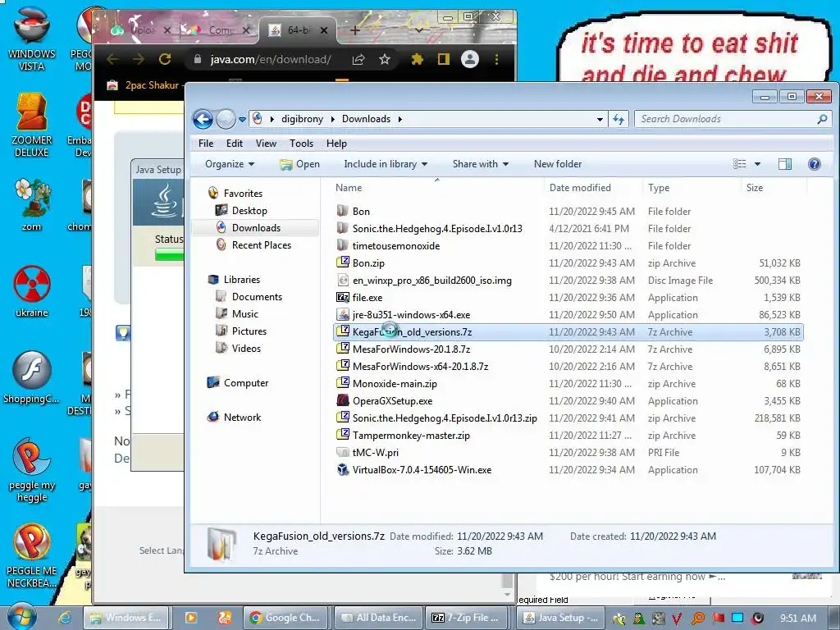Click the change view icon
The height and width of the screenshot is (630, 840).
coord(740,164)
